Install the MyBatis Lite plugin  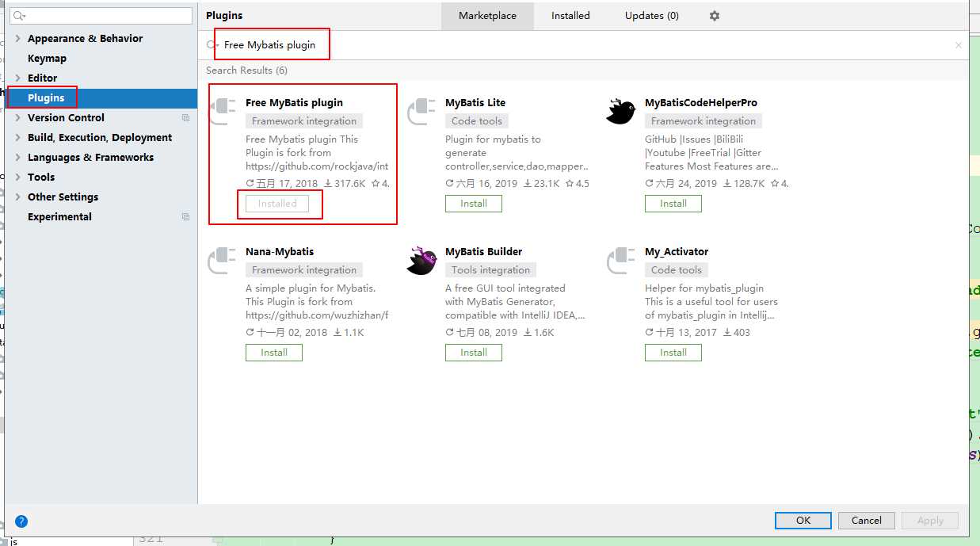point(474,204)
